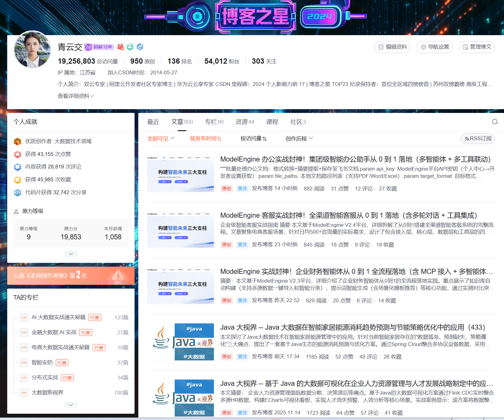Viewport: 504px width, 420px height.
Task: Open 分布式实战 column
Action: (x=45, y=378)
